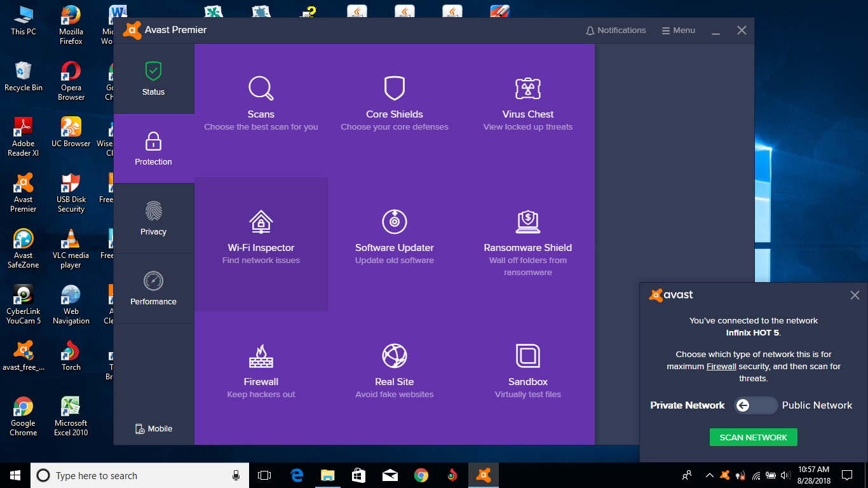
Task: Select the Avast SafeZone desktop icon
Action: click(24, 248)
